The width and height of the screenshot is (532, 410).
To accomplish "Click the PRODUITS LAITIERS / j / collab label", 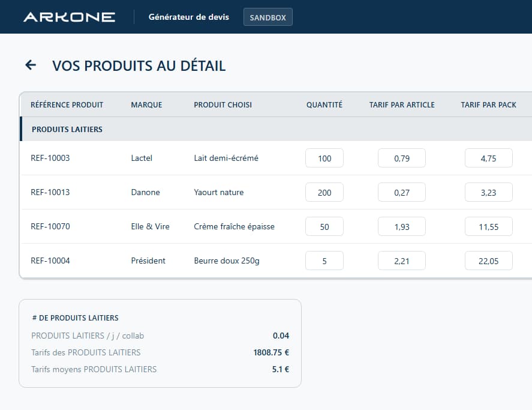I will 88,336.
